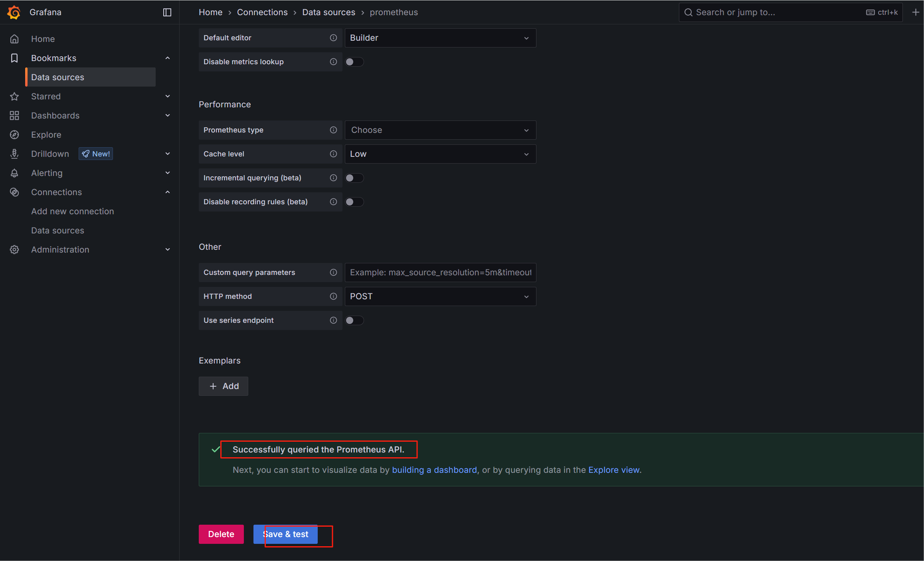Expand the Dashboards section chevron
The image size is (924, 561).
(168, 116)
